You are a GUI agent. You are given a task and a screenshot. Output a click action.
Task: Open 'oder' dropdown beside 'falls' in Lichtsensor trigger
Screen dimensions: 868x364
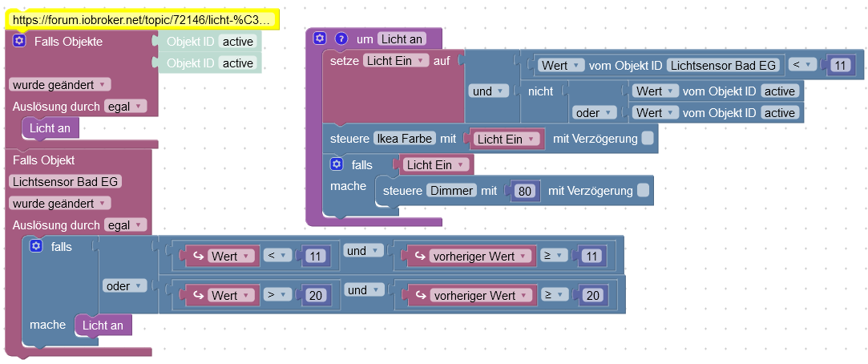(124, 286)
